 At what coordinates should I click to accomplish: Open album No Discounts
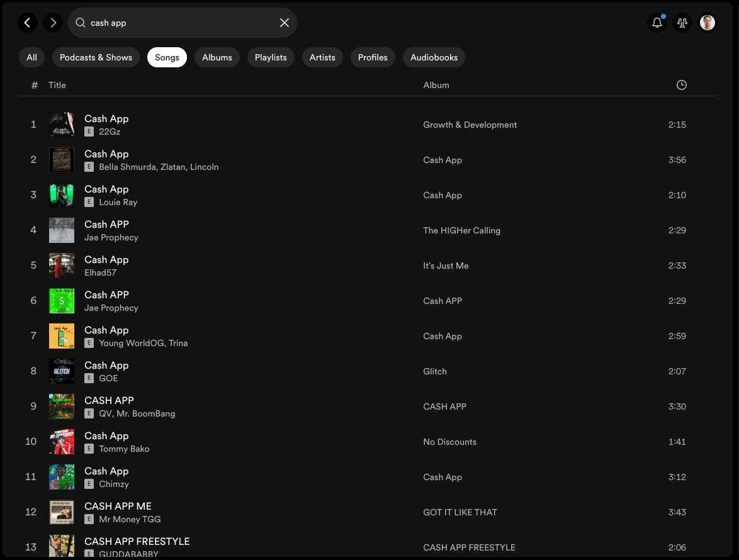tap(449, 442)
